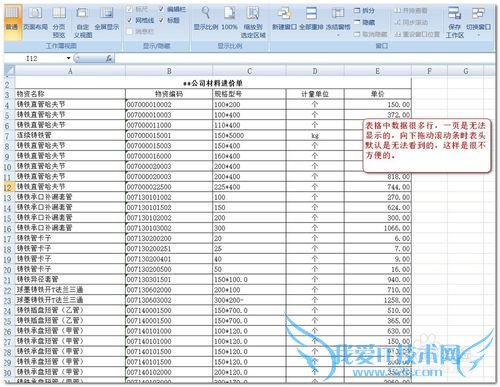Viewport: 500px width, 387px height.
Task: Click the Insert Function fx icon
Action: pos(109,59)
